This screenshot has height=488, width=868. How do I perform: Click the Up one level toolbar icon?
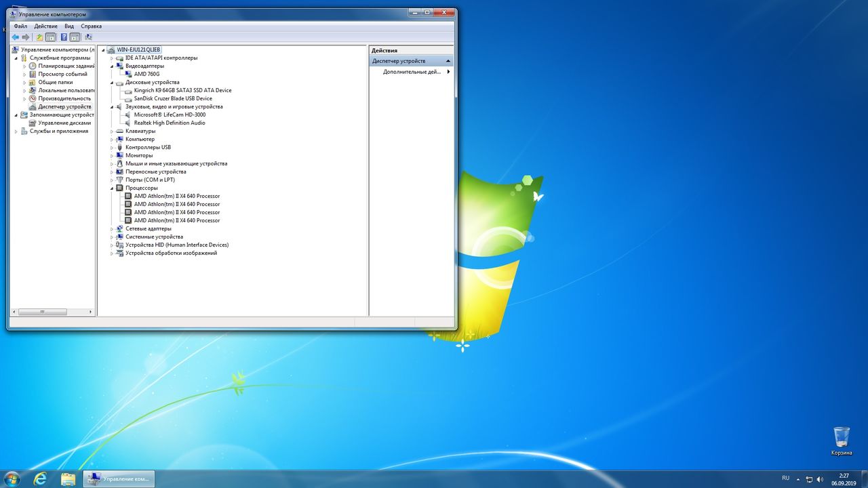40,37
